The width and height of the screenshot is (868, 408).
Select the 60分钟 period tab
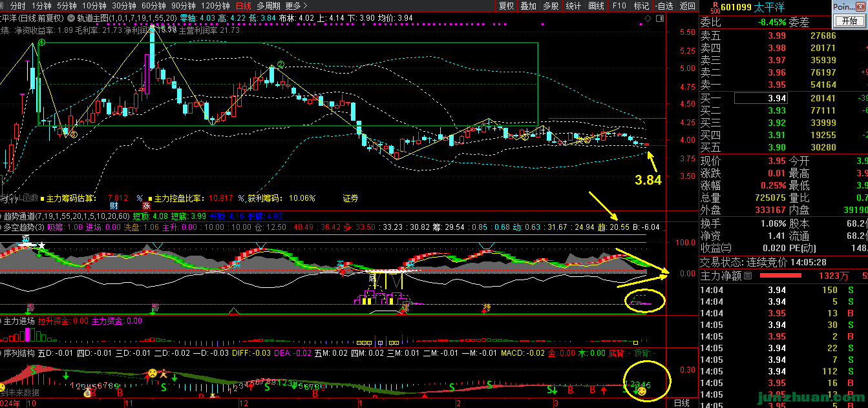(x=155, y=6)
